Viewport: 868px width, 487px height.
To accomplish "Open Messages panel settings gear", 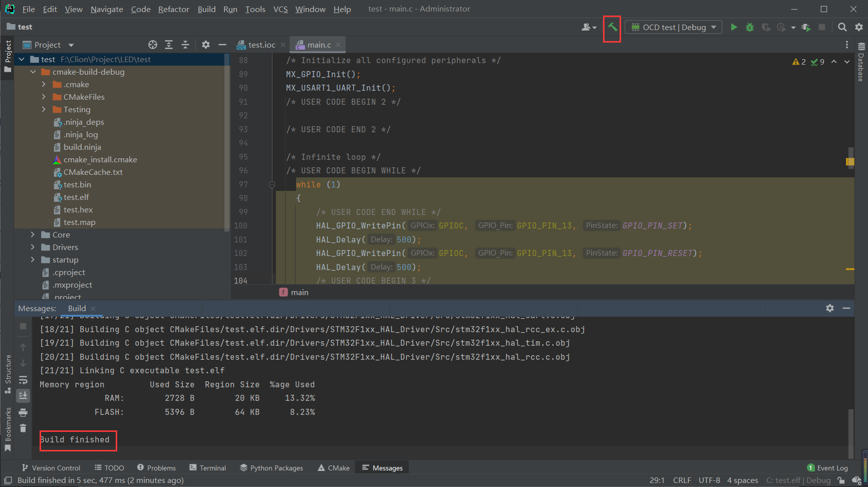I will pyautogui.click(x=830, y=308).
